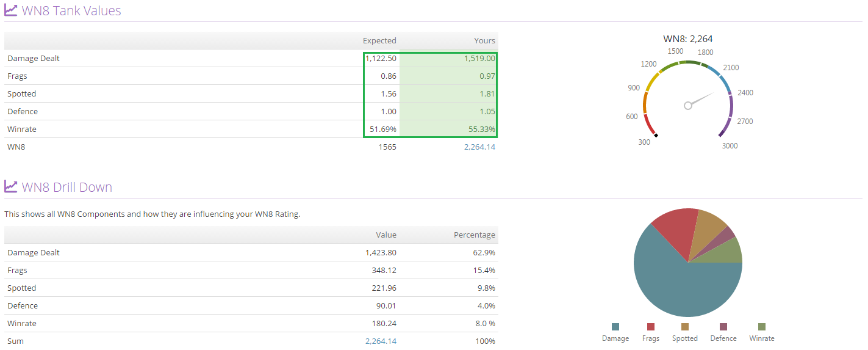Select your frags value 0.97
868x350 pixels.
[487, 76]
